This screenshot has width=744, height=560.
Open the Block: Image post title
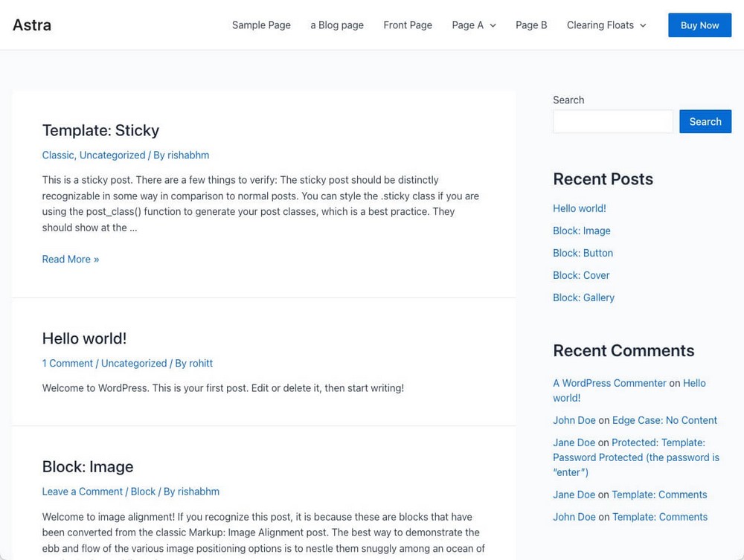88,466
